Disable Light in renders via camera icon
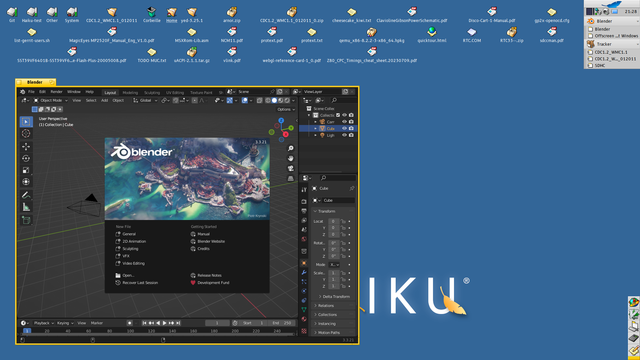This screenshot has height=360, width=640. pos(351,135)
